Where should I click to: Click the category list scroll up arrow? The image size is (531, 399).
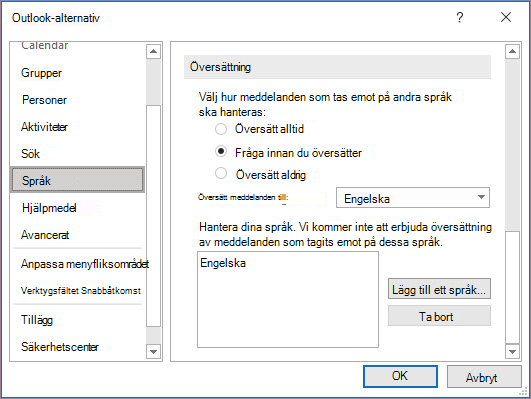pyautogui.click(x=153, y=51)
